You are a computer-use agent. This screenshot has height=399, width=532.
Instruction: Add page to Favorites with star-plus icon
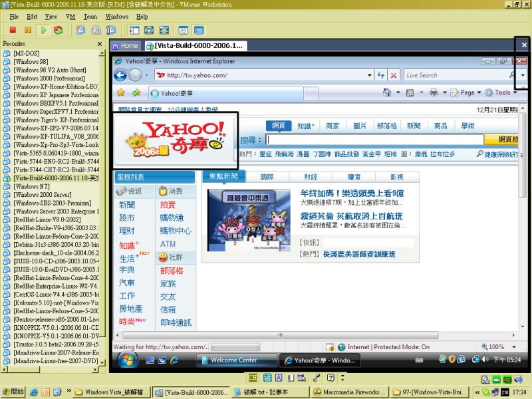coord(136,92)
